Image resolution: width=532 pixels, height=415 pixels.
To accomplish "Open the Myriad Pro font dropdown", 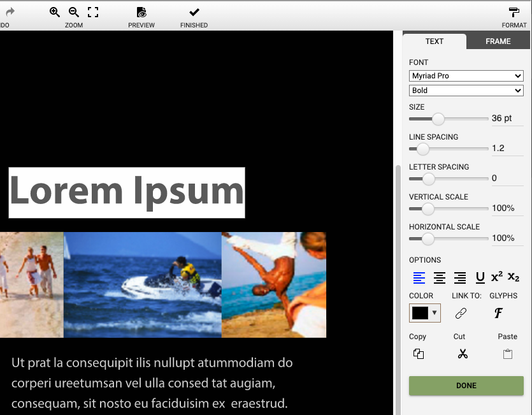I will (x=466, y=76).
